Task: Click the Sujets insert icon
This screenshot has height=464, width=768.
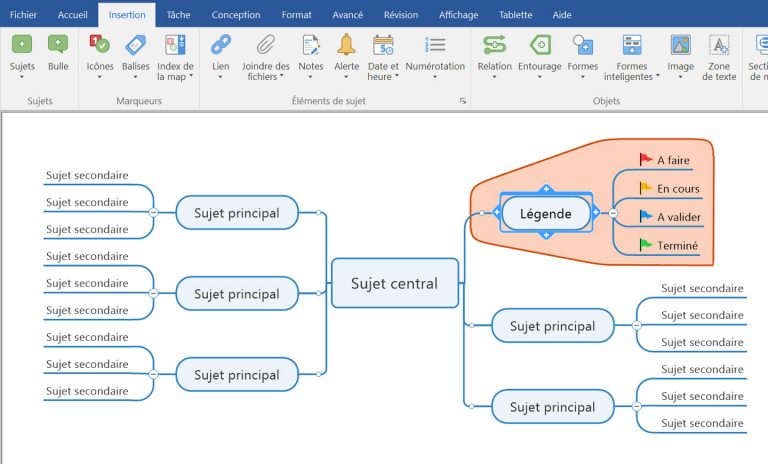Action: [22, 45]
